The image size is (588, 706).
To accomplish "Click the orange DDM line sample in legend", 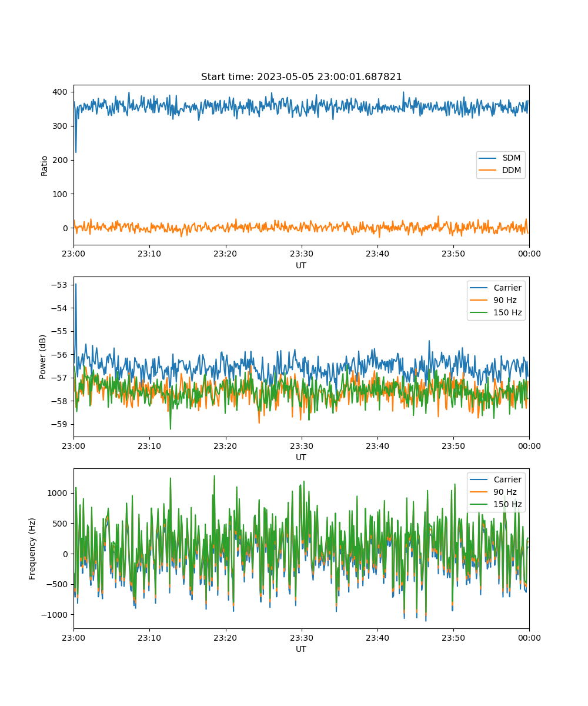I will pyautogui.click(x=489, y=171).
